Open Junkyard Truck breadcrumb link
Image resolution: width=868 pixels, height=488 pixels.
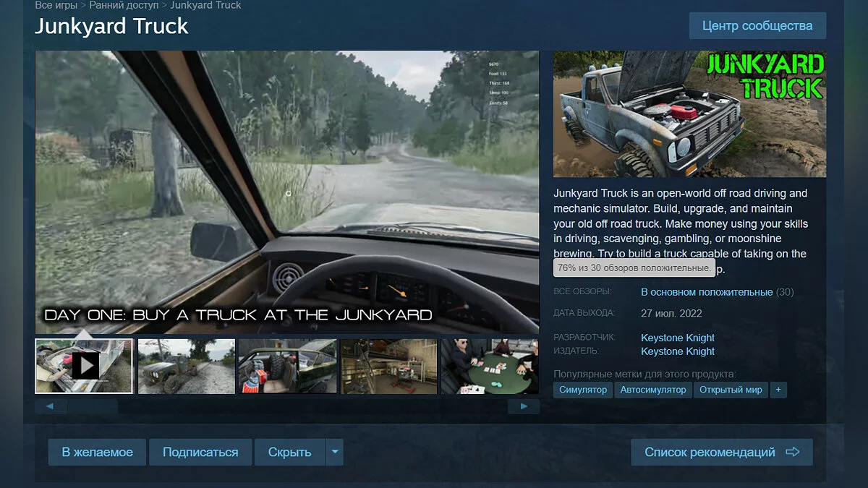click(205, 5)
